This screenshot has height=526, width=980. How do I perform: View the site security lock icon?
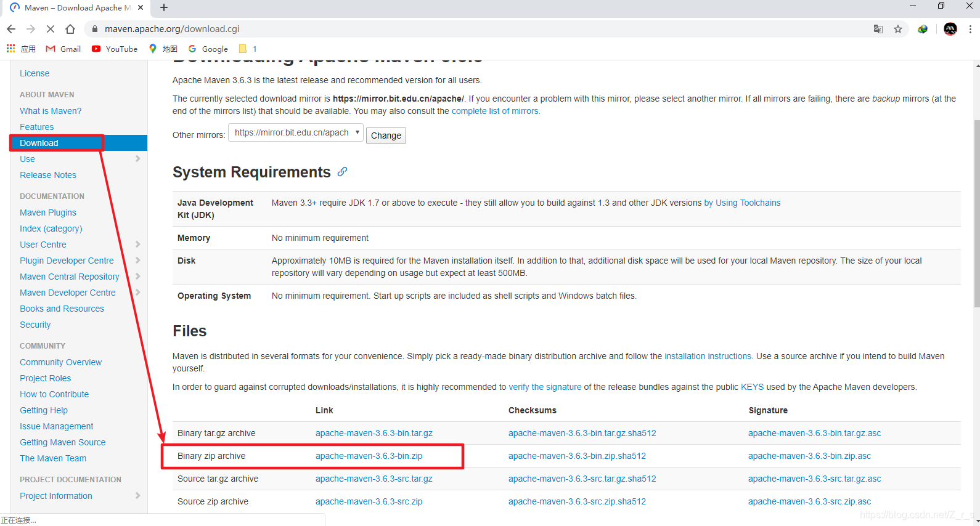(94, 29)
